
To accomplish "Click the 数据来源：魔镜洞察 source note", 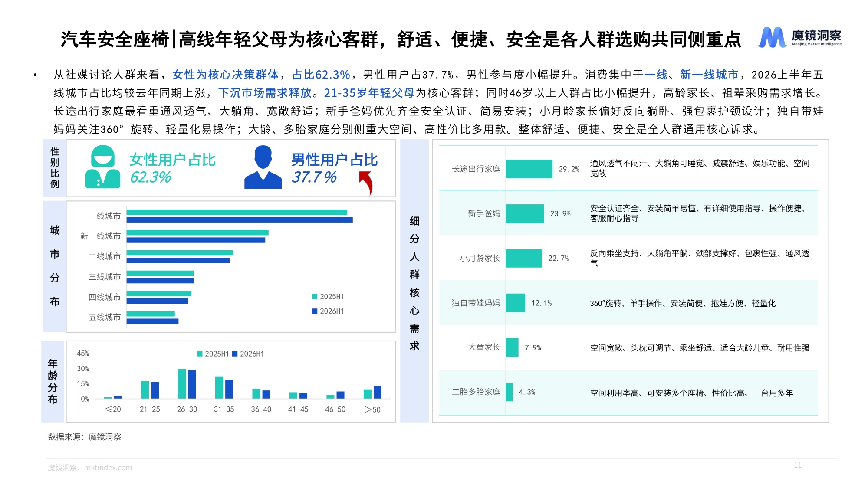I will tap(85, 437).
